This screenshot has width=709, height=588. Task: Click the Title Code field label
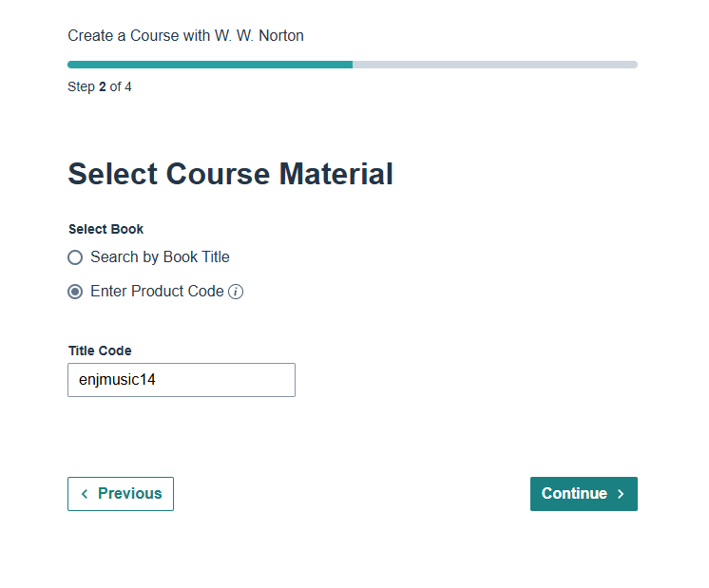coord(100,351)
